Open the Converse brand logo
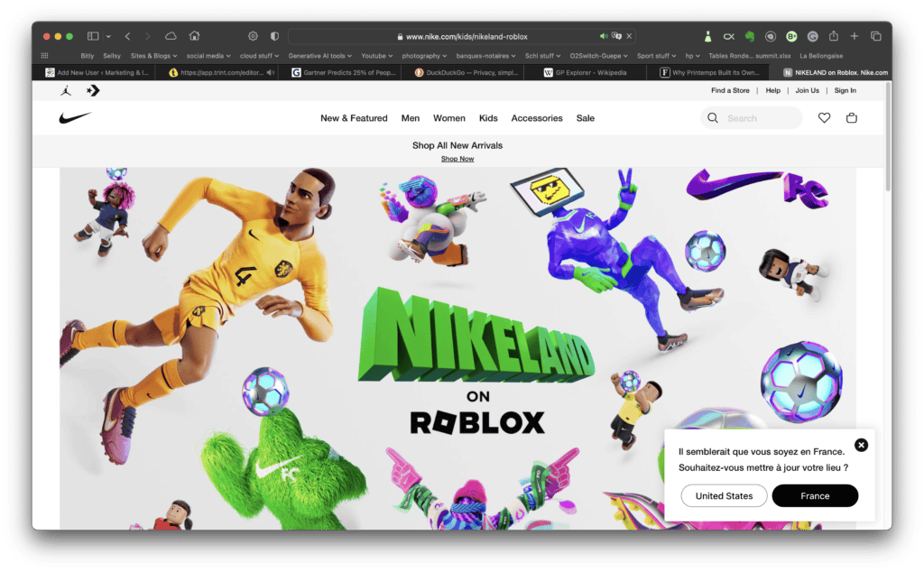The width and height of the screenshot is (924, 572). click(93, 91)
